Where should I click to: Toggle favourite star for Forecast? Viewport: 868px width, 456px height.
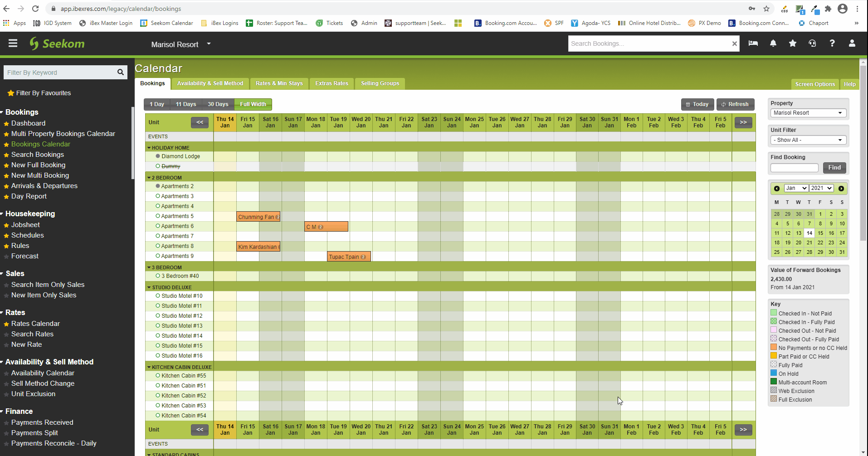pyautogui.click(x=6, y=257)
